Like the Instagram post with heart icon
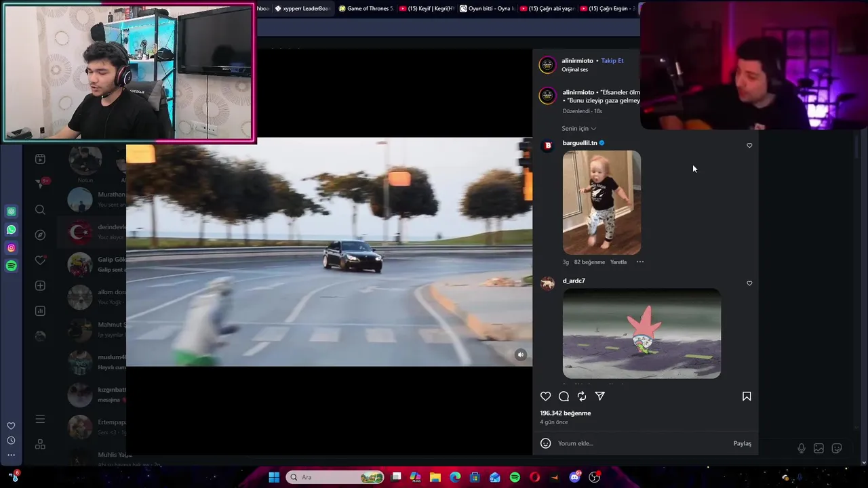Viewport: 868px width, 488px height. [546, 396]
